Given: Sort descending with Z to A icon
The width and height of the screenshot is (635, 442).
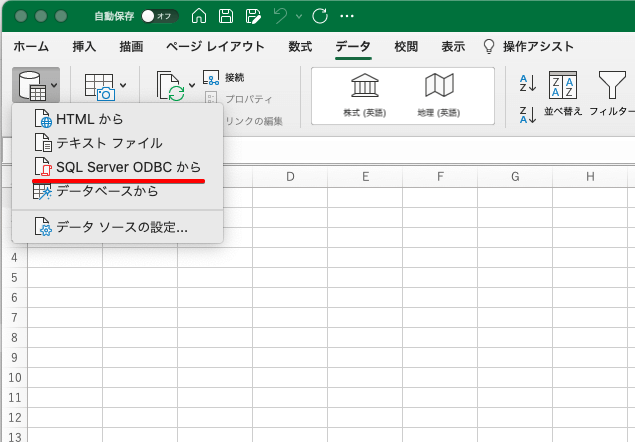Looking at the screenshot, I should coord(528,115).
